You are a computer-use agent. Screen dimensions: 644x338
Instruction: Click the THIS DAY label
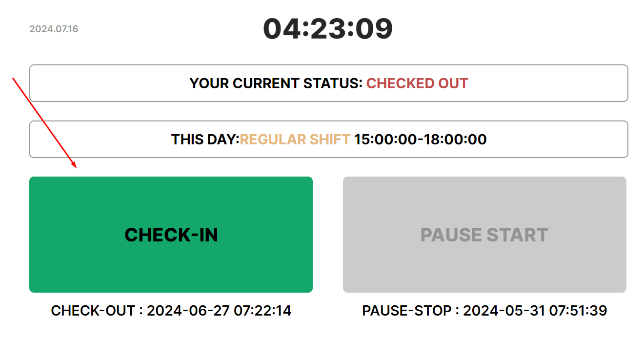(x=205, y=139)
